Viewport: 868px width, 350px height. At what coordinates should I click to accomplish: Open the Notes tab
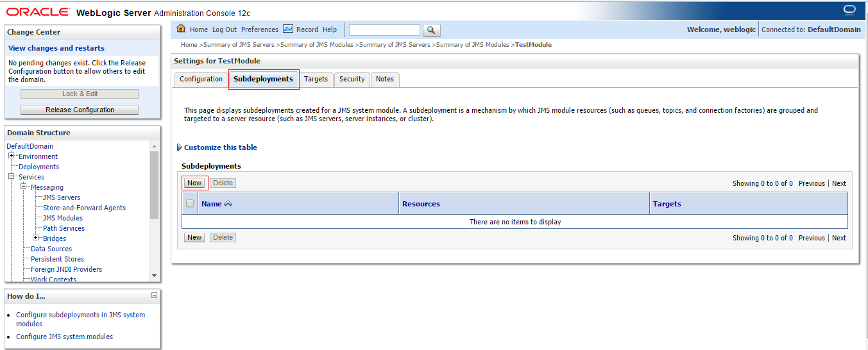(x=385, y=79)
